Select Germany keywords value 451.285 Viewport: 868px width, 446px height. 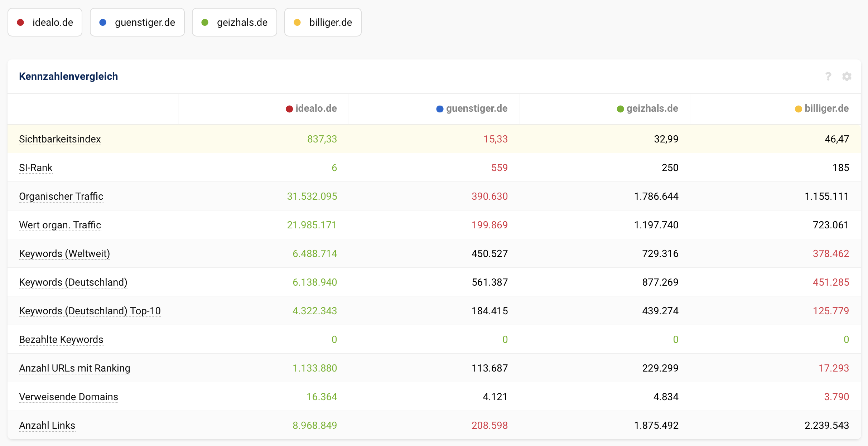831,282
